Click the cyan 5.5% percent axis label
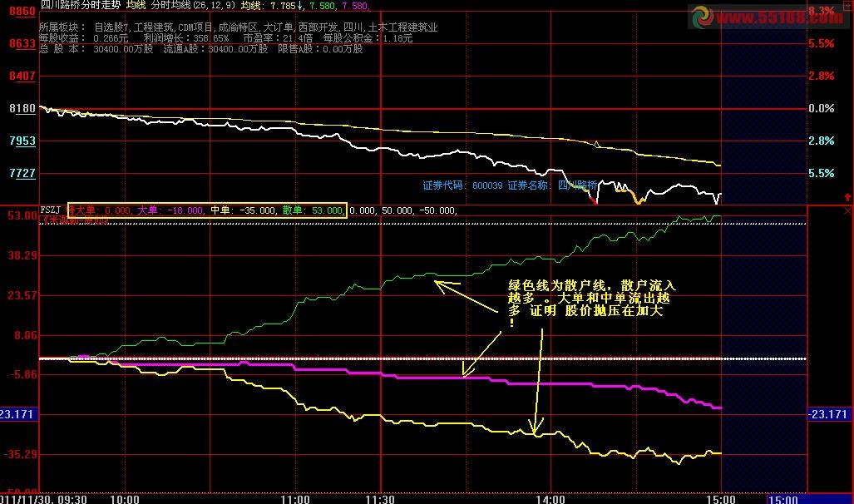This screenshot has width=854, height=504. click(822, 173)
